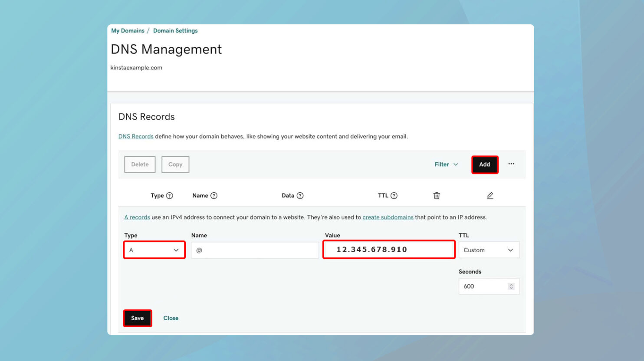
Task: Open the DNS Records help link
Action: point(136,136)
